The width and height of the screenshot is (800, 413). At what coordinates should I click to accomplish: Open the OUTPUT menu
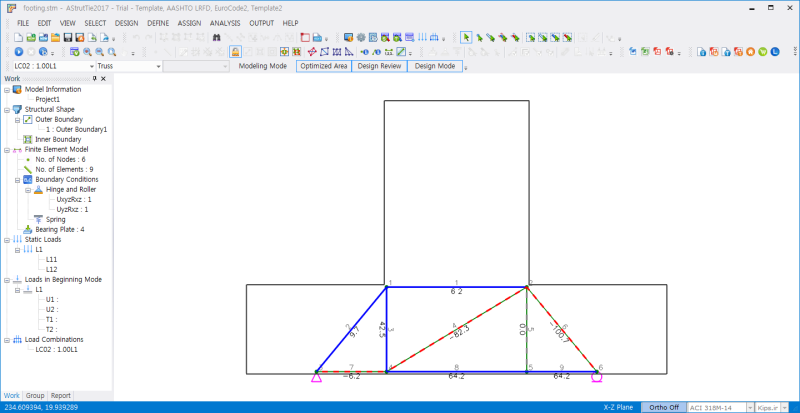click(x=261, y=23)
